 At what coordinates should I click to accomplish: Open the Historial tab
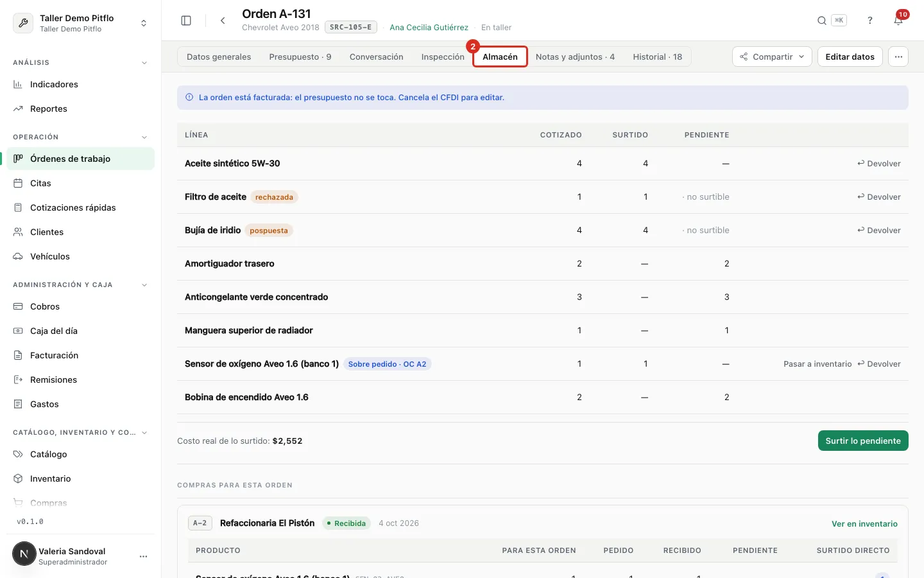(x=658, y=57)
